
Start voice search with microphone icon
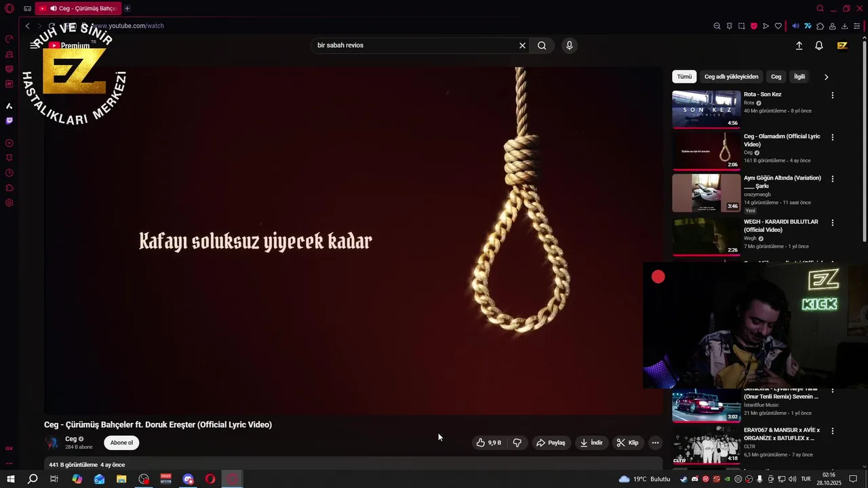tap(569, 45)
